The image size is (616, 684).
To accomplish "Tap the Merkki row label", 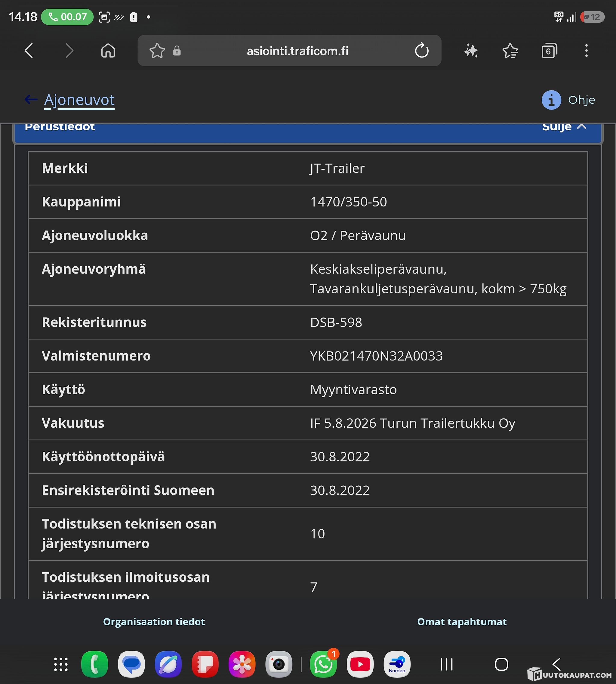I will click(x=65, y=168).
